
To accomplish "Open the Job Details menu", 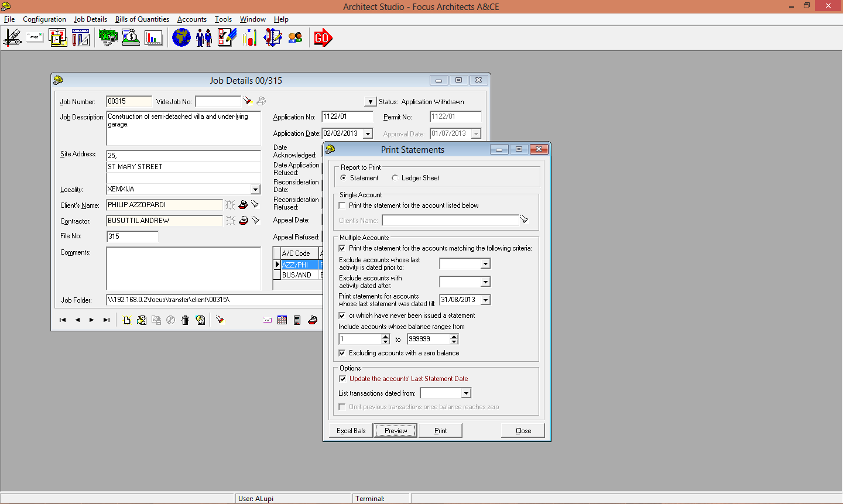I will 91,19.
